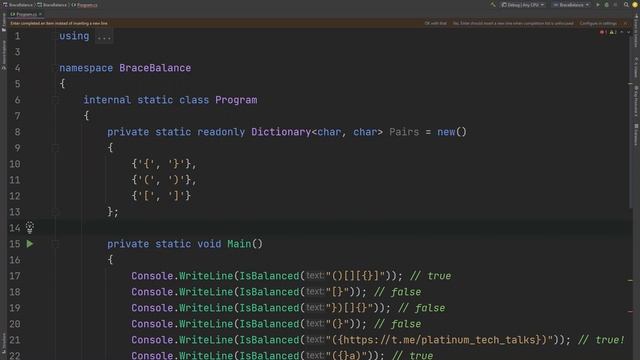Viewport: 640px width, 360px height.
Task: Click line number 10 in the gutter
Action: 15,164
